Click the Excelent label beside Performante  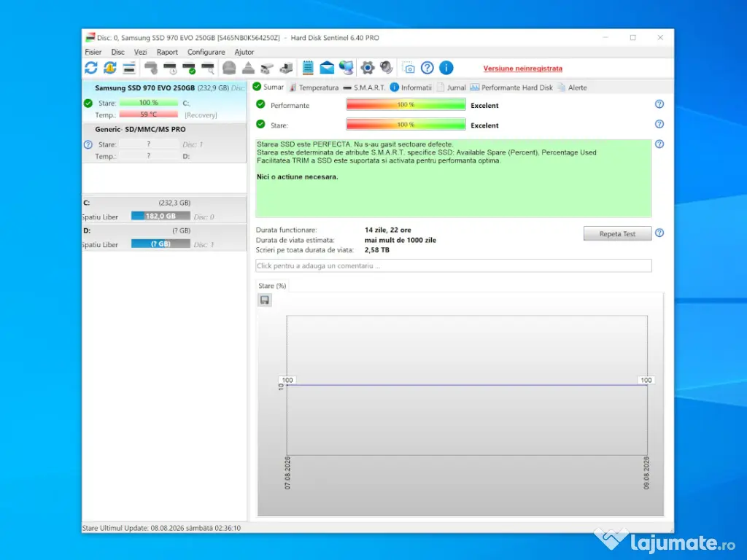pos(484,106)
